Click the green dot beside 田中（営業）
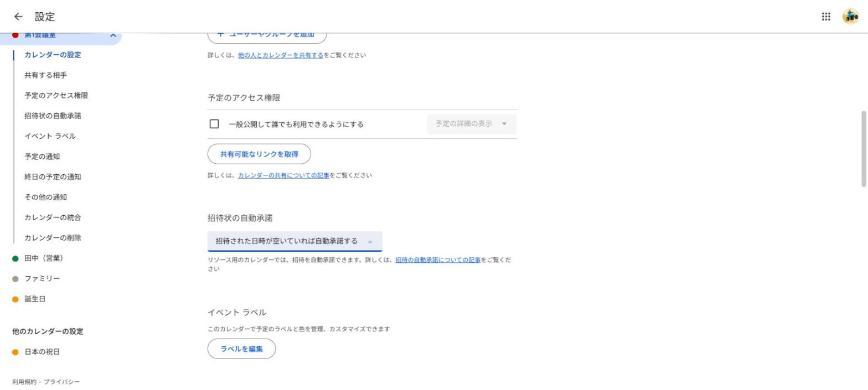This screenshot has width=868, height=390. [x=15, y=258]
